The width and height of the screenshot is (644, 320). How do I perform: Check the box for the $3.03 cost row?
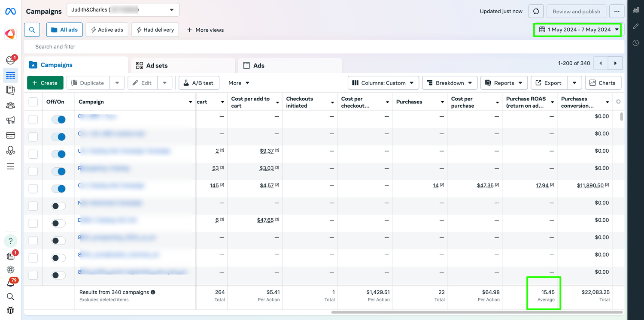click(33, 172)
